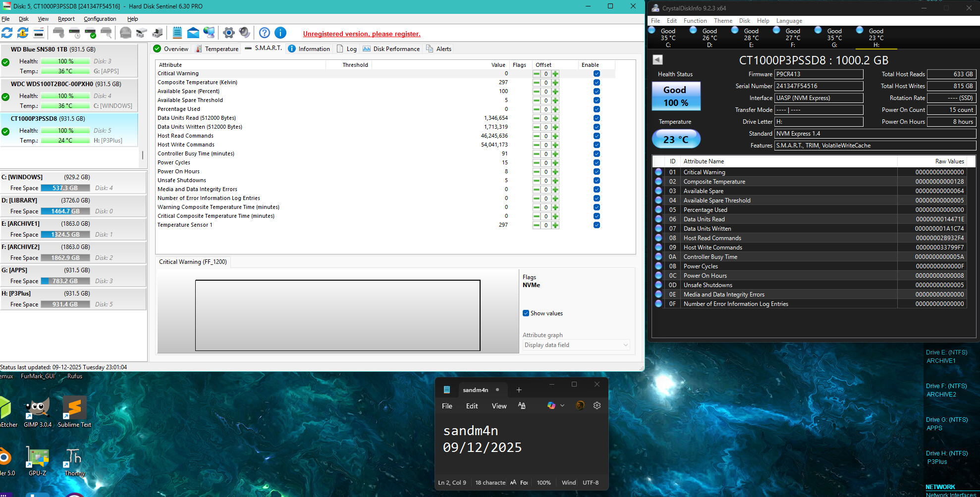Image resolution: width=980 pixels, height=497 pixels.
Task: Increase offset for the Power Cycles attribute
Action: (x=555, y=163)
